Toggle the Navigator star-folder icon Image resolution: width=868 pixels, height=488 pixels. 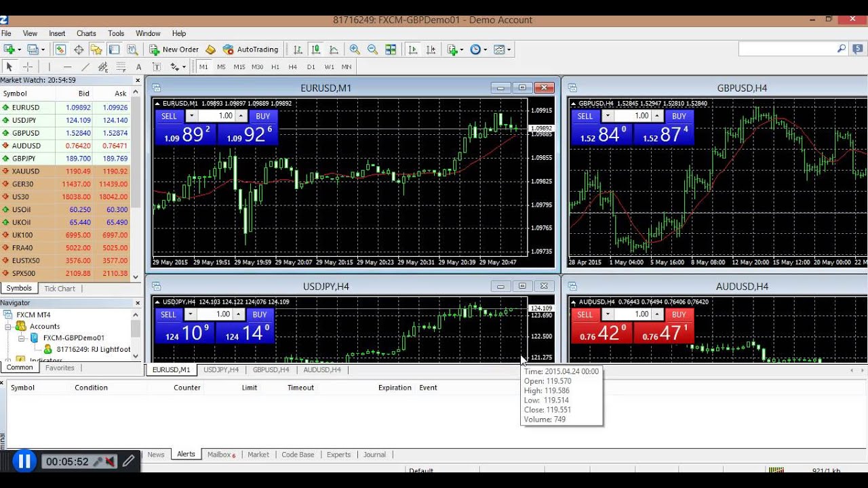coord(96,49)
